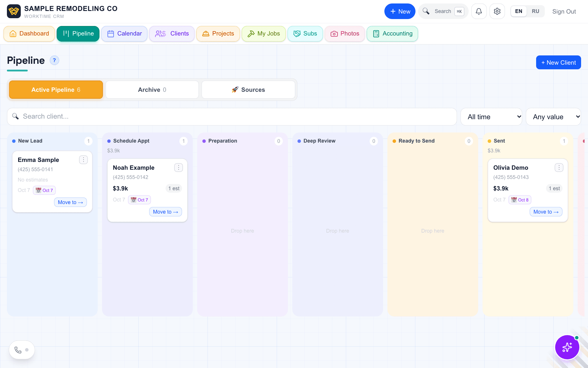588x368 pixels.
Task: Launch the purple AI assistant sparkle button
Action: (567, 347)
